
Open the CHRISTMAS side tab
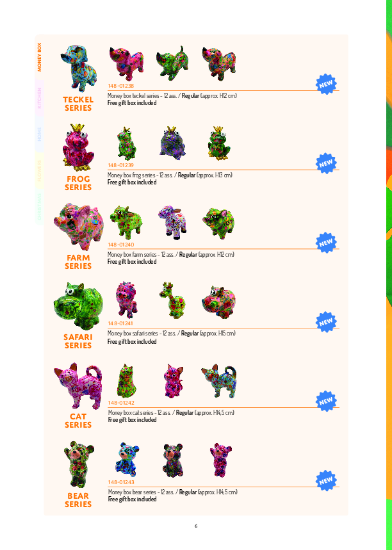point(39,207)
